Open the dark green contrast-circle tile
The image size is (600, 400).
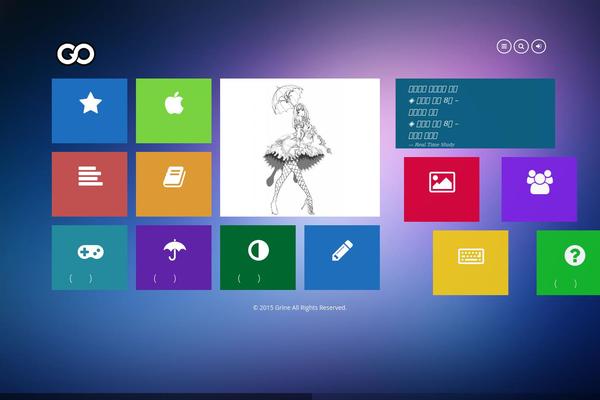coord(258,258)
